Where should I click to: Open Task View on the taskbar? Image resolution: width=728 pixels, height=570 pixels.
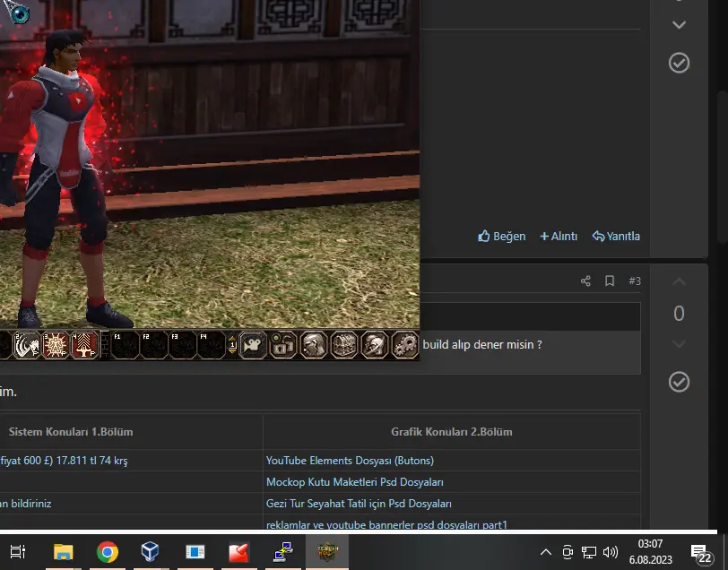point(18,552)
